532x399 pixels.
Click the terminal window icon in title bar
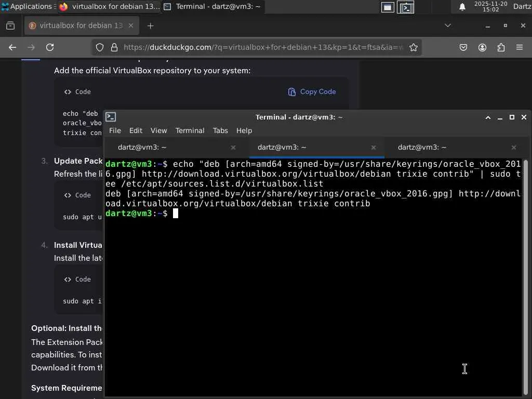pos(111,117)
